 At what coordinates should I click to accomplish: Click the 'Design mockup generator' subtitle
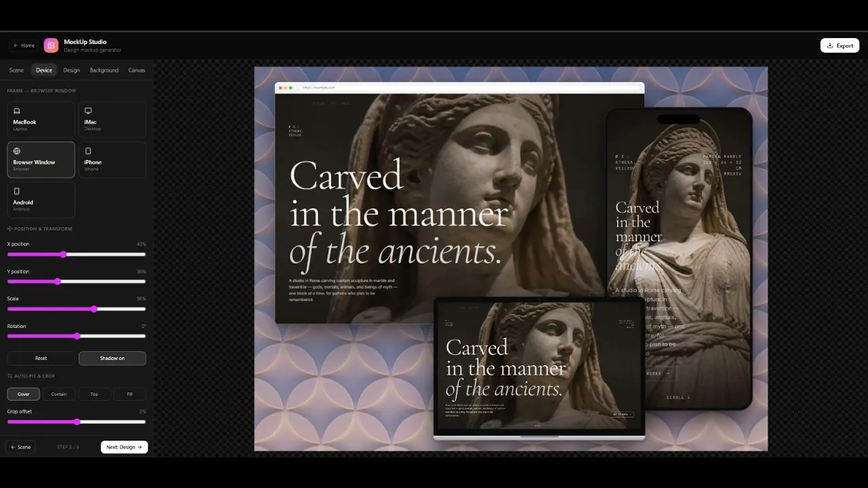(92, 50)
